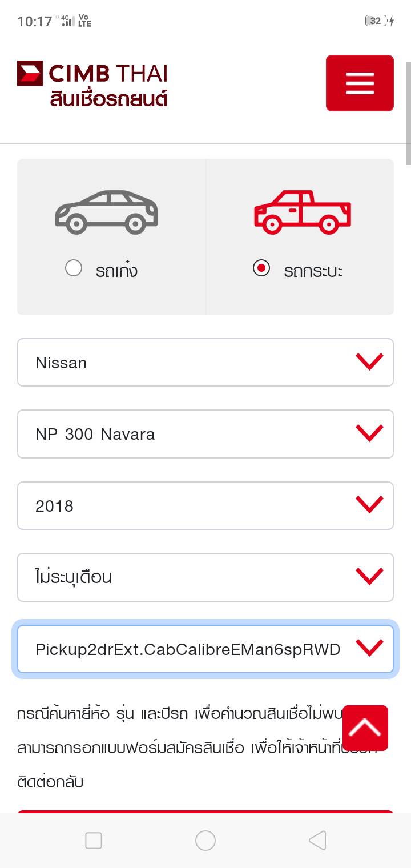Open the red hamburger menu

[x=360, y=83]
